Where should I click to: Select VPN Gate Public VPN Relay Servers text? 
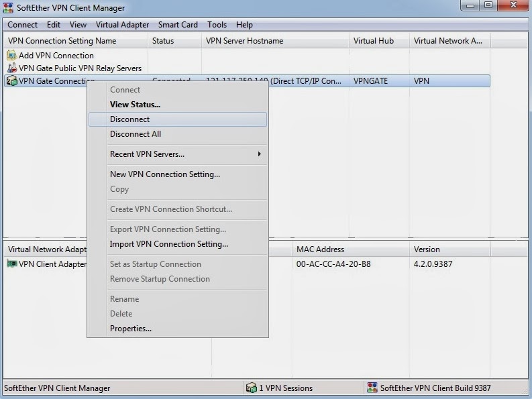[80, 68]
